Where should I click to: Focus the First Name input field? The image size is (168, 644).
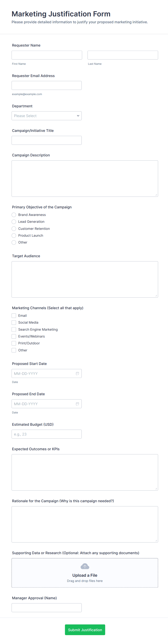tap(47, 55)
